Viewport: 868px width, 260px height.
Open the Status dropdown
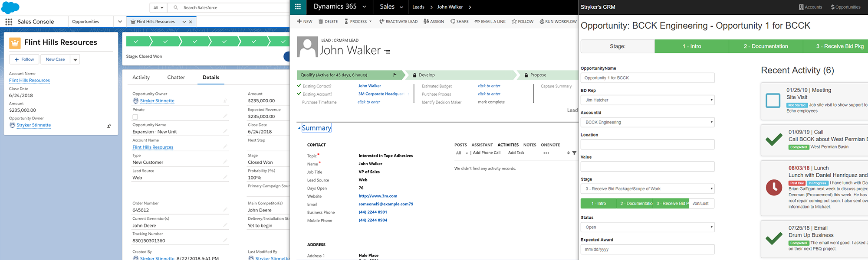pos(648,227)
